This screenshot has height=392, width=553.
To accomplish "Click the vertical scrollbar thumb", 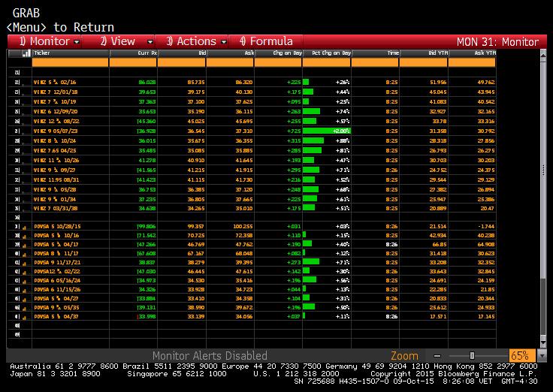I will 543,171.
